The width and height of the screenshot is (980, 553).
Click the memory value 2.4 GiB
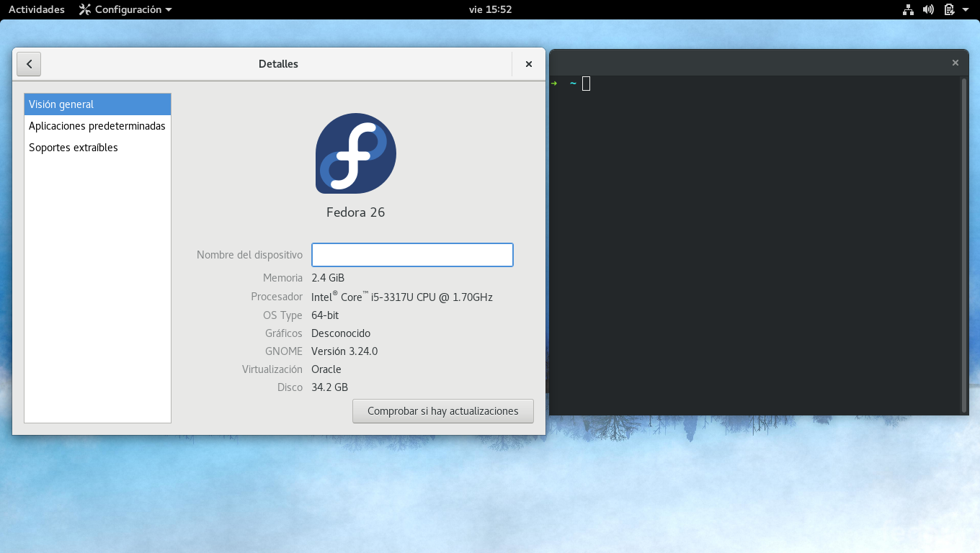(x=328, y=278)
